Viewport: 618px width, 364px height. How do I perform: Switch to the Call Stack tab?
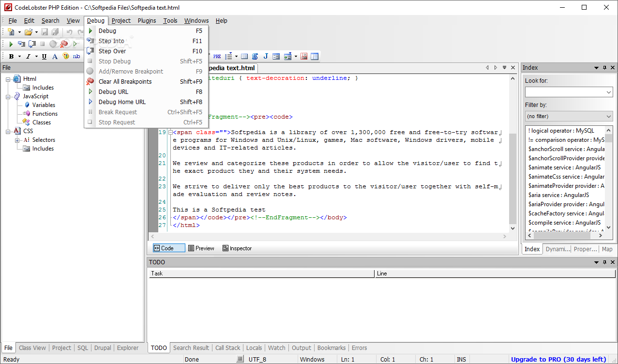(x=227, y=348)
